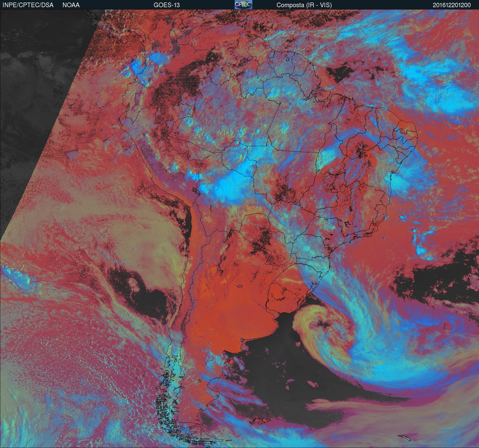Image resolution: width=479 pixels, height=448 pixels.
Task: Click the 201612201200 timestamp
Action: [452, 5]
